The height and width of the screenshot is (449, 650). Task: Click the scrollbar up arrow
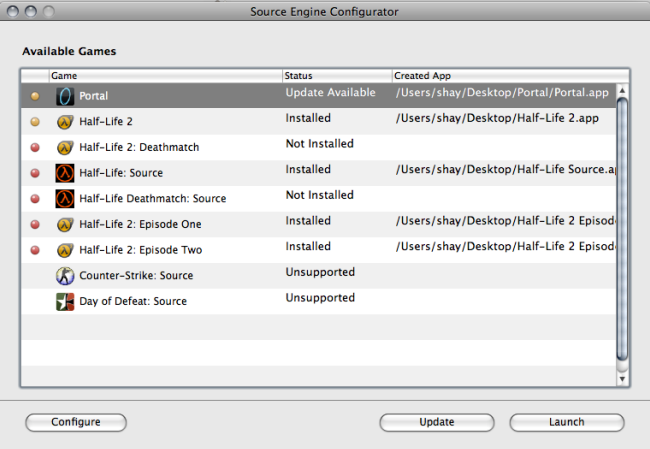pyautogui.click(x=622, y=90)
